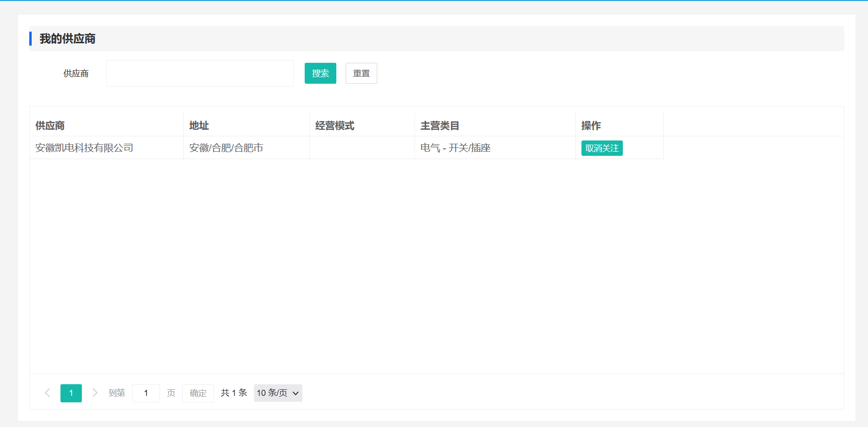Confirm the page jump with 确定

point(198,393)
